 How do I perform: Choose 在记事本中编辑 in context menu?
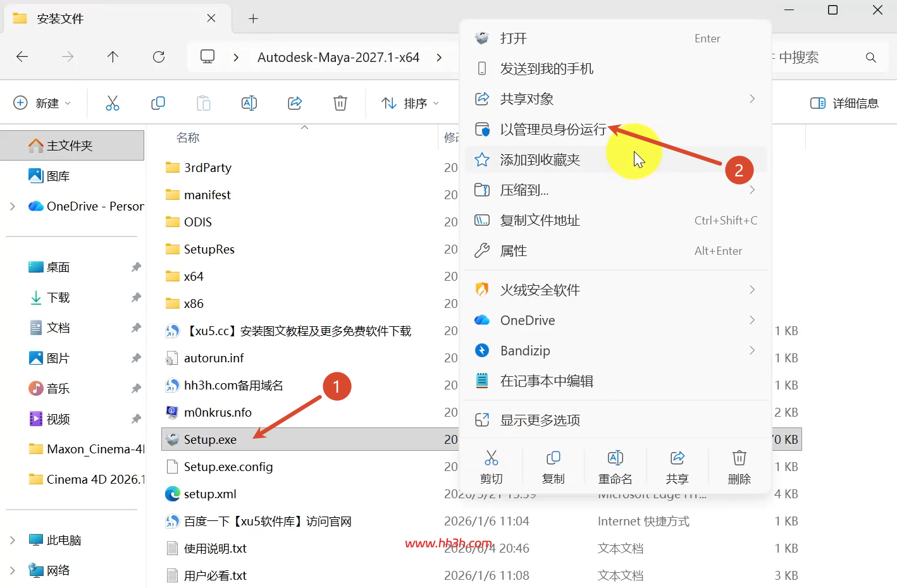tap(616, 381)
